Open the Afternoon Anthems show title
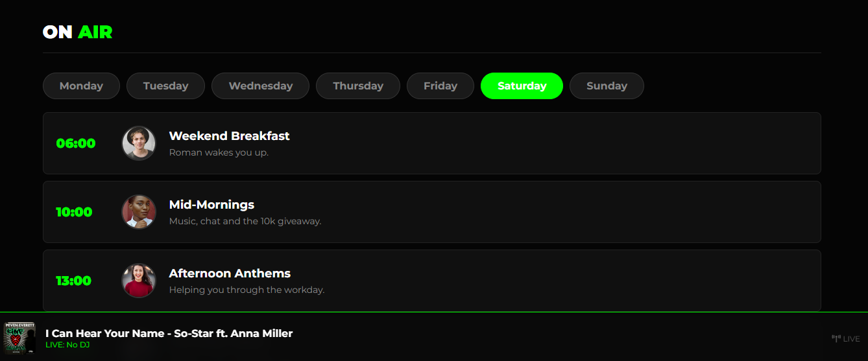 (230, 274)
